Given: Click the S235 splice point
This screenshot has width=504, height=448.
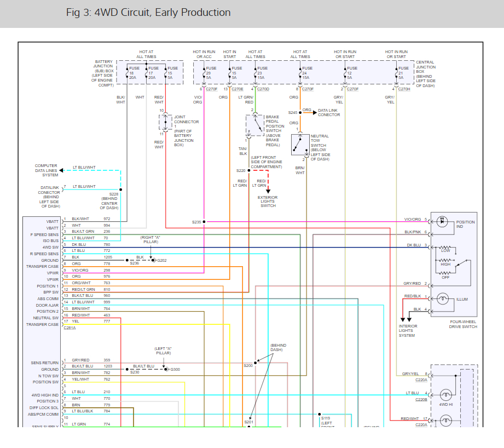Looking at the screenshot, I should pos(204,222).
